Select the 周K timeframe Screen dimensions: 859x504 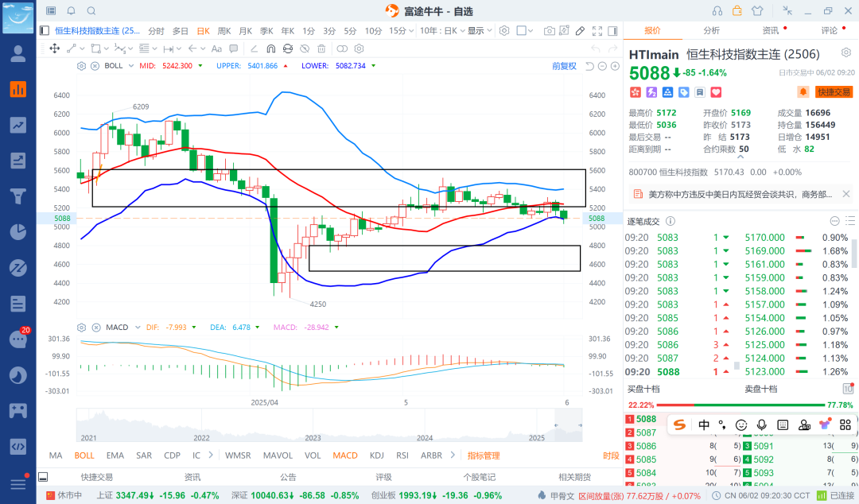(x=224, y=31)
